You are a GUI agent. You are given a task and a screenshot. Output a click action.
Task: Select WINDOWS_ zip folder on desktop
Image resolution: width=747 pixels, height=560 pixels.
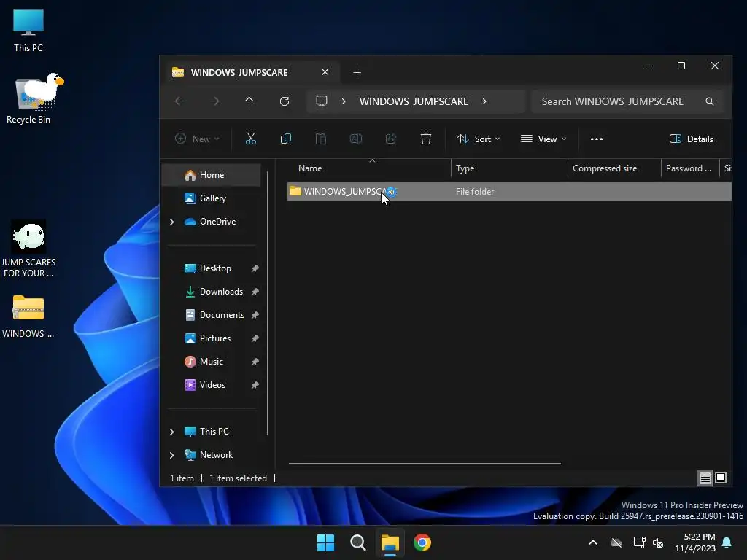(x=28, y=316)
